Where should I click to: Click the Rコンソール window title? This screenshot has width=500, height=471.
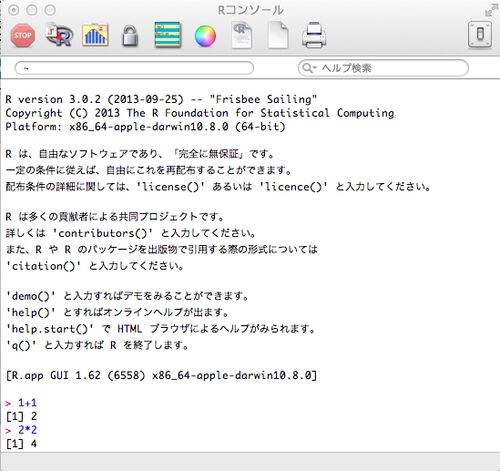pyautogui.click(x=250, y=10)
